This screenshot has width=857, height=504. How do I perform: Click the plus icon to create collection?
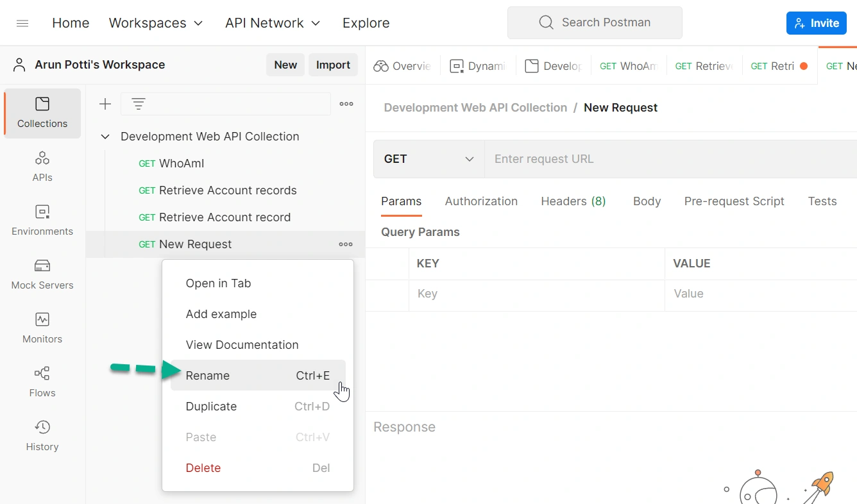pos(105,104)
